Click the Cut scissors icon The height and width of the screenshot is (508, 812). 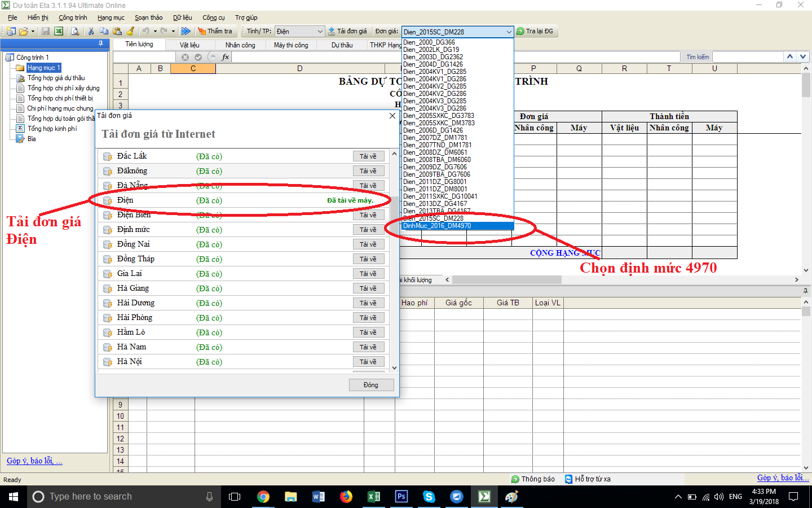click(x=91, y=32)
